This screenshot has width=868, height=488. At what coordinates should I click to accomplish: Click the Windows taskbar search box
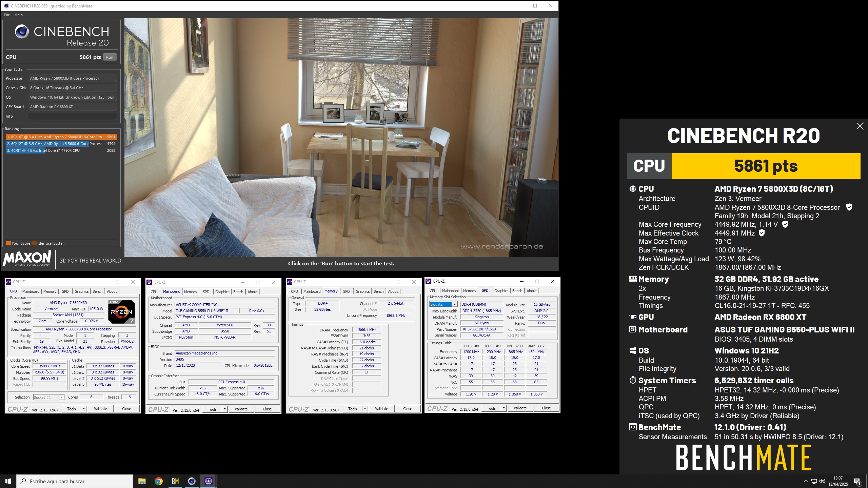click(x=75, y=481)
